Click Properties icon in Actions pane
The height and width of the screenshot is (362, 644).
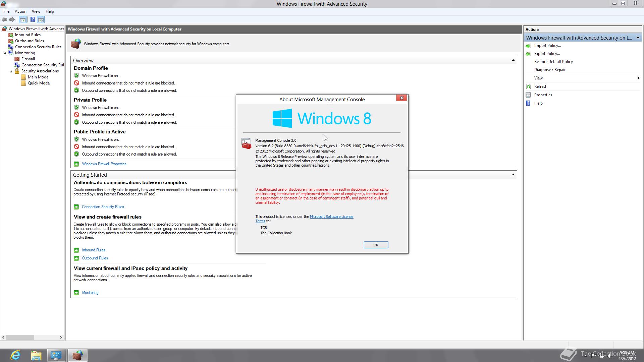(528, 95)
